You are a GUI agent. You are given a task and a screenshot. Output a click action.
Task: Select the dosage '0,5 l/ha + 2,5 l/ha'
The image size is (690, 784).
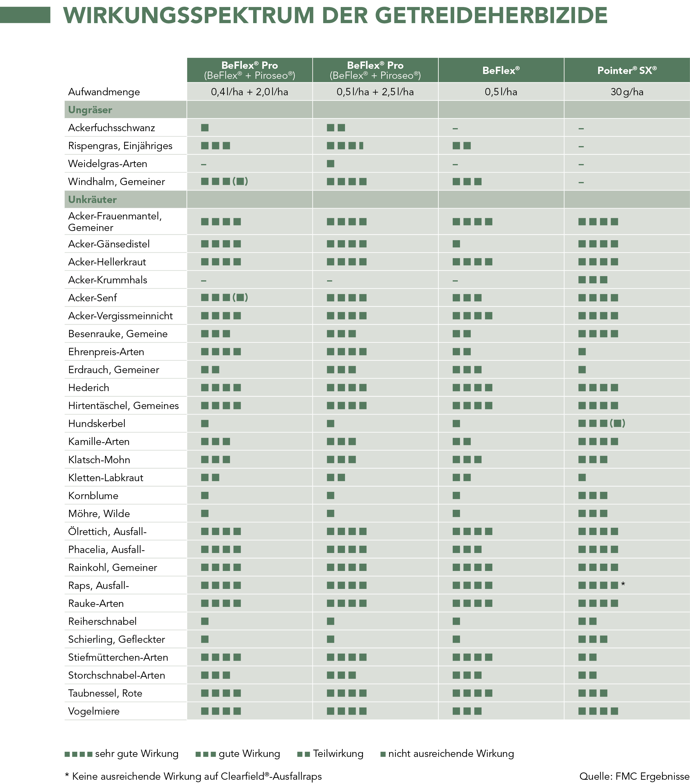375,92
